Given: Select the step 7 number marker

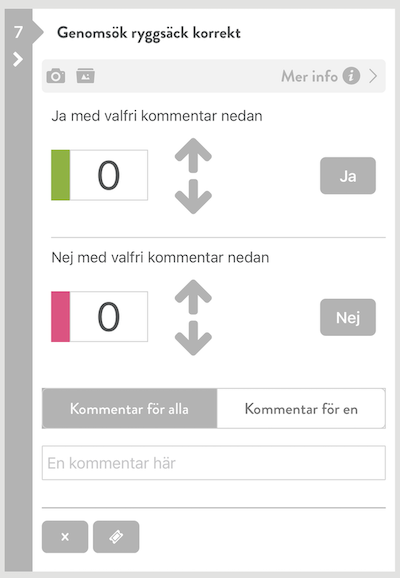Looking at the screenshot, I should point(18,32).
